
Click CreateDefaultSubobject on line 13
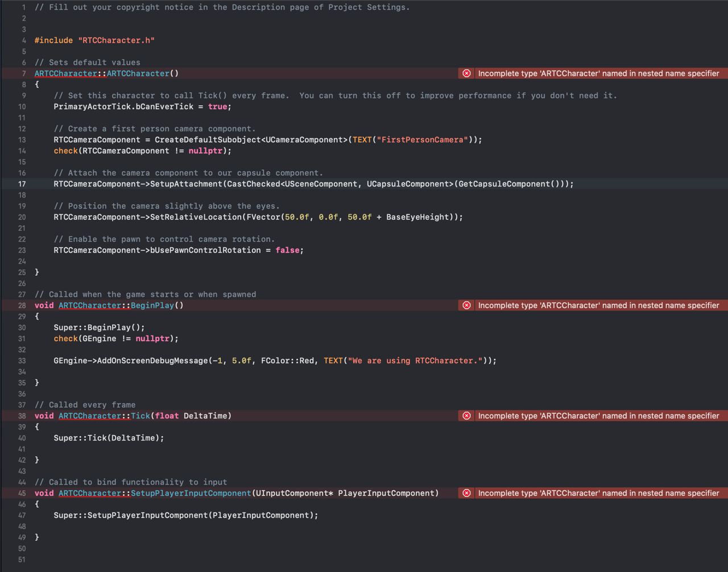click(208, 140)
